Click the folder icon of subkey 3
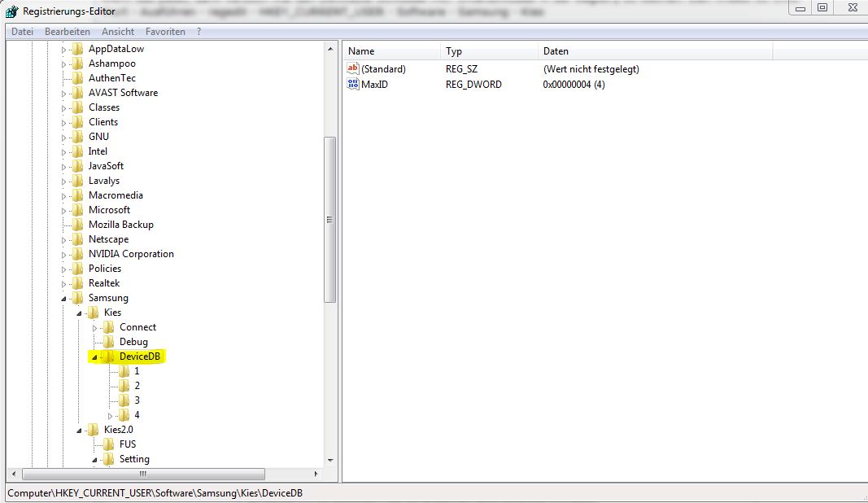 [x=124, y=400]
